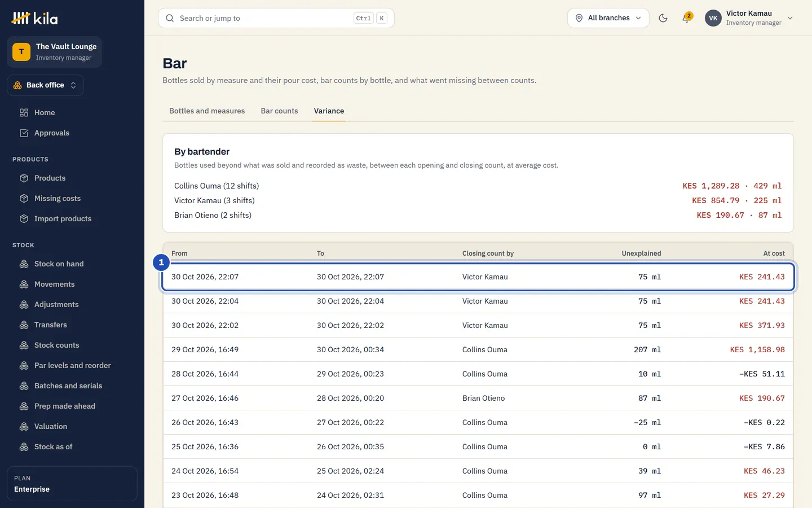Image resolution: width=812 pixels, height=508 pixels.
Task: Open The Vault Lounge workspace selector
Action: coord(55,52)
